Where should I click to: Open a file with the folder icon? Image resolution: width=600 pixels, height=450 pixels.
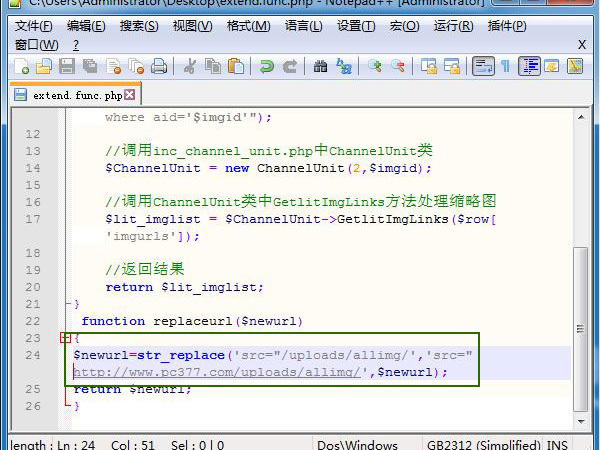[44, 66]
